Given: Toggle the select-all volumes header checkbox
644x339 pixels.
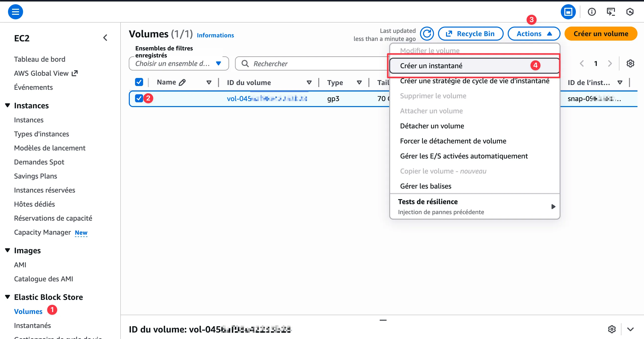Looking at the screenshot, I should pyautogui.click(x=139, y=82).
